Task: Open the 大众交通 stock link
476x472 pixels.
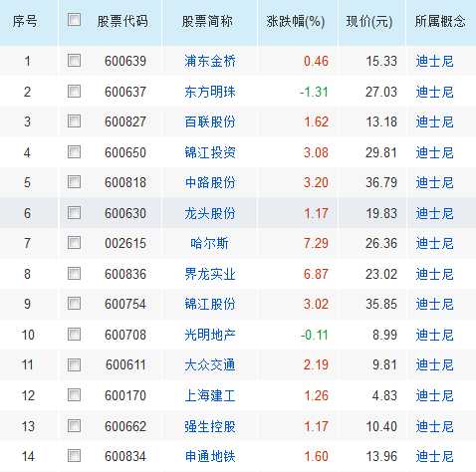Action: click(x=210, y=365)
